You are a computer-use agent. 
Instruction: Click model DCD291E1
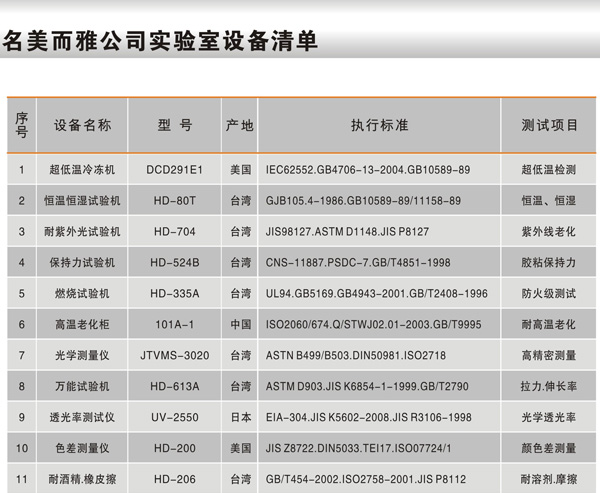[174, 170]
